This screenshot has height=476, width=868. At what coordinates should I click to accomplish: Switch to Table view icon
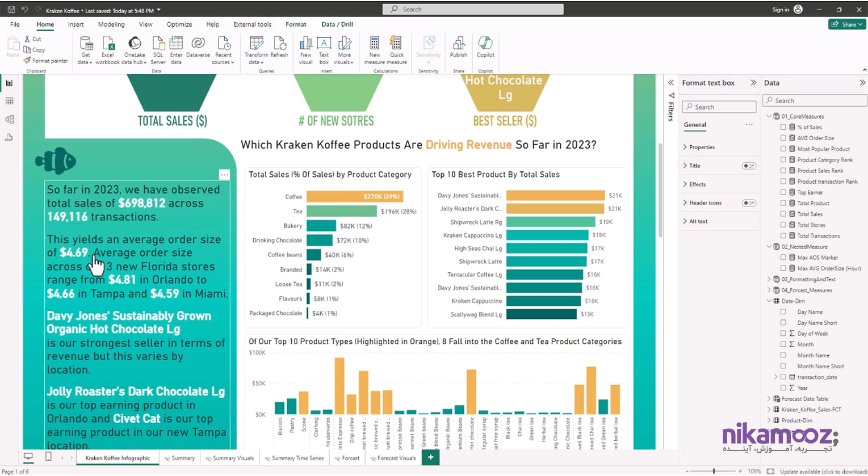tap(9, 101)
